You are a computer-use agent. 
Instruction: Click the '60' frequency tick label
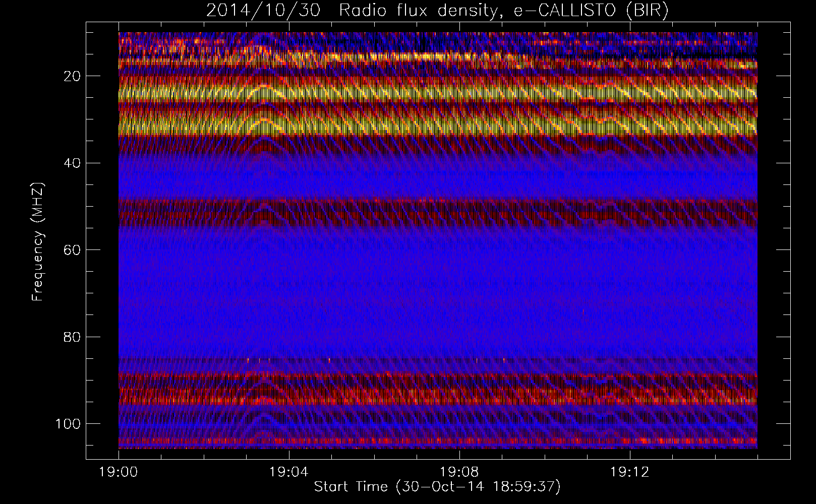click(73, 250)
